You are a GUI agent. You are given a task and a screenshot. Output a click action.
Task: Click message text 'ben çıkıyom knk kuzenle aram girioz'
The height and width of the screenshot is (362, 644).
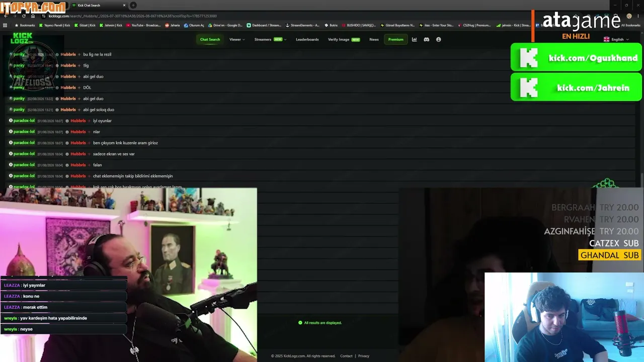(x=125, y=143)
